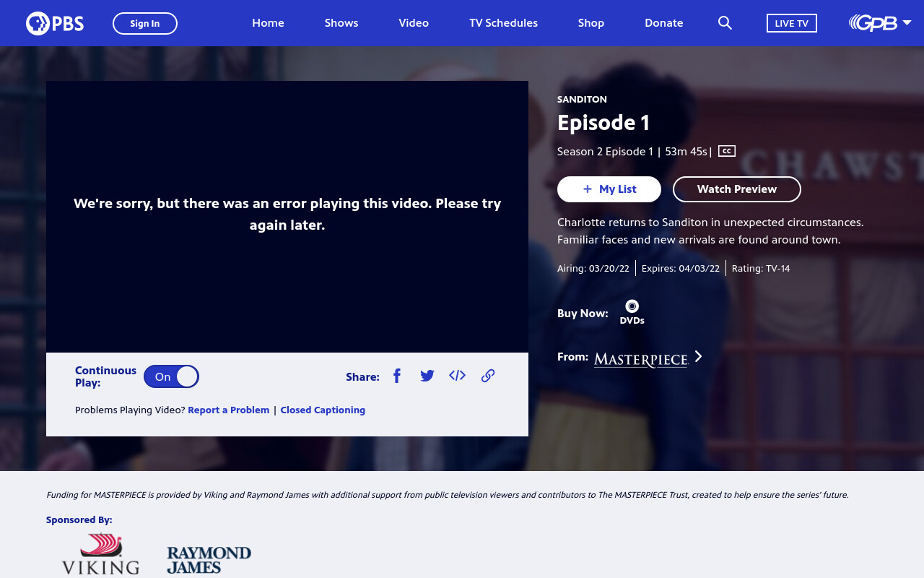Turn off the Continuous Play switch
This screenshot has height=578, width=924.
[x=171, y=376]
